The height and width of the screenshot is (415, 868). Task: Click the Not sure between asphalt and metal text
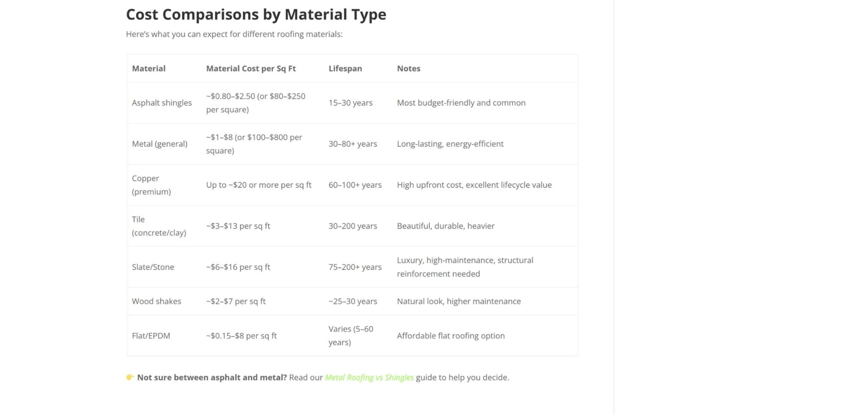click(212, 377)
